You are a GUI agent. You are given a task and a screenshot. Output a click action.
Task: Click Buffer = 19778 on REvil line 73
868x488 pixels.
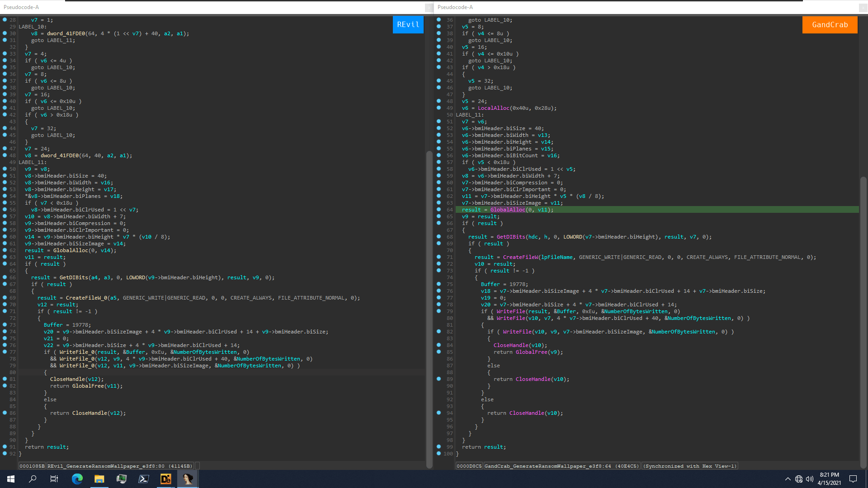[x=67, y=325]
